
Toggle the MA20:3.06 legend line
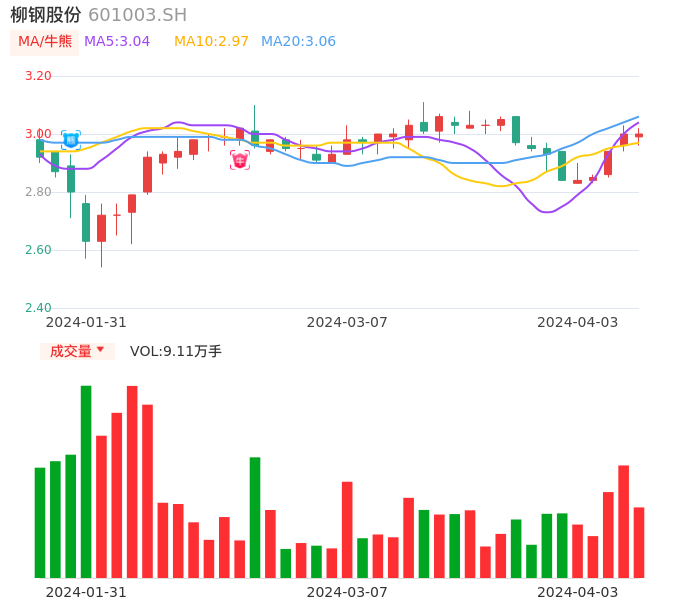[x=298, y=42]
